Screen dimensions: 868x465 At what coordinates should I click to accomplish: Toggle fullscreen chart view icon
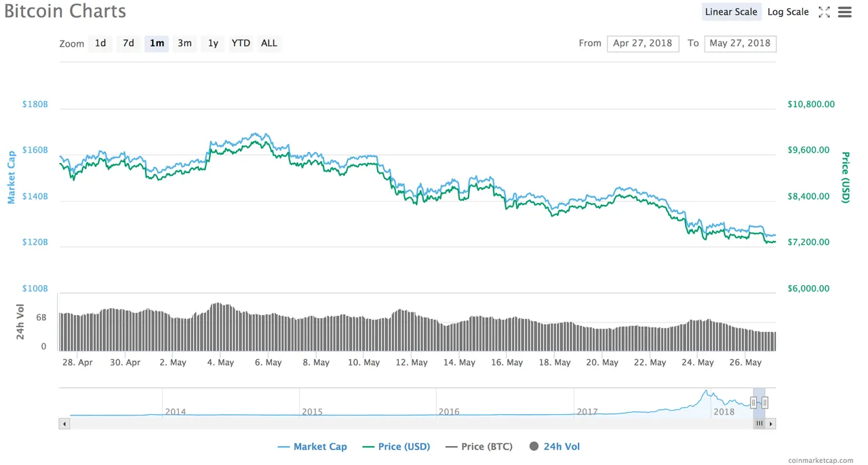pyautogui.click(x=824, y=12)
